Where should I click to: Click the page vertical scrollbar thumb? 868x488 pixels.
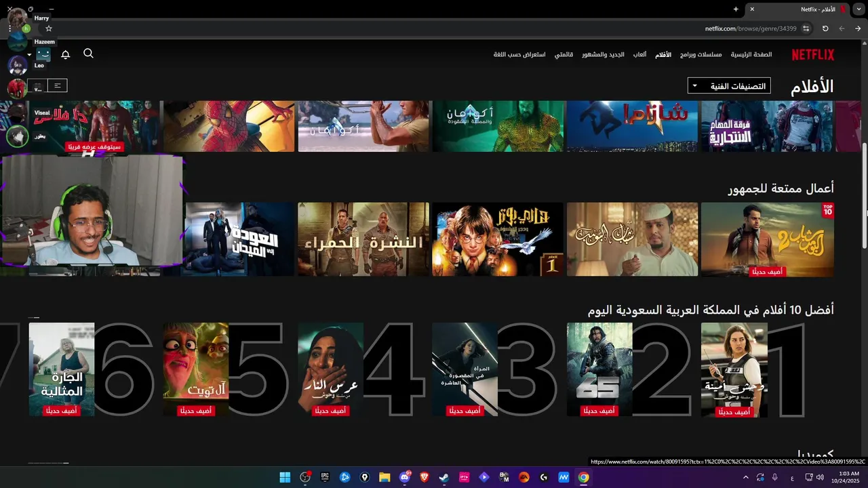click(x=864, y=195)
